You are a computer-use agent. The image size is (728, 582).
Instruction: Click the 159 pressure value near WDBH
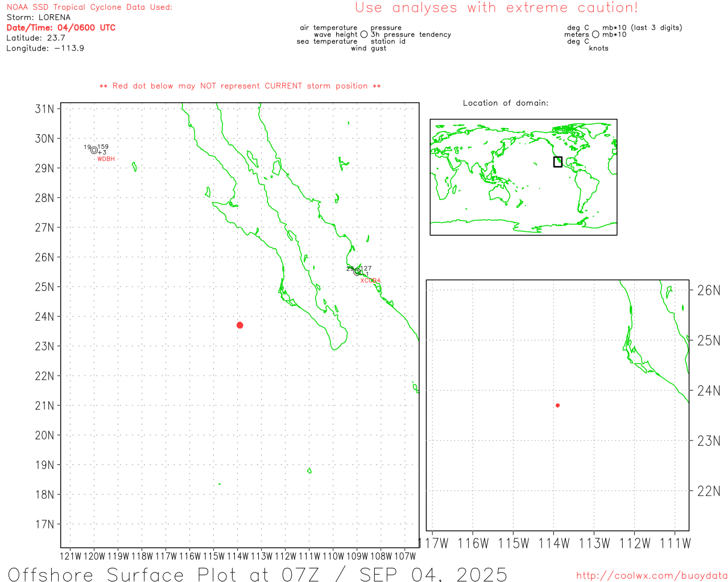click(x=103, y=147)
